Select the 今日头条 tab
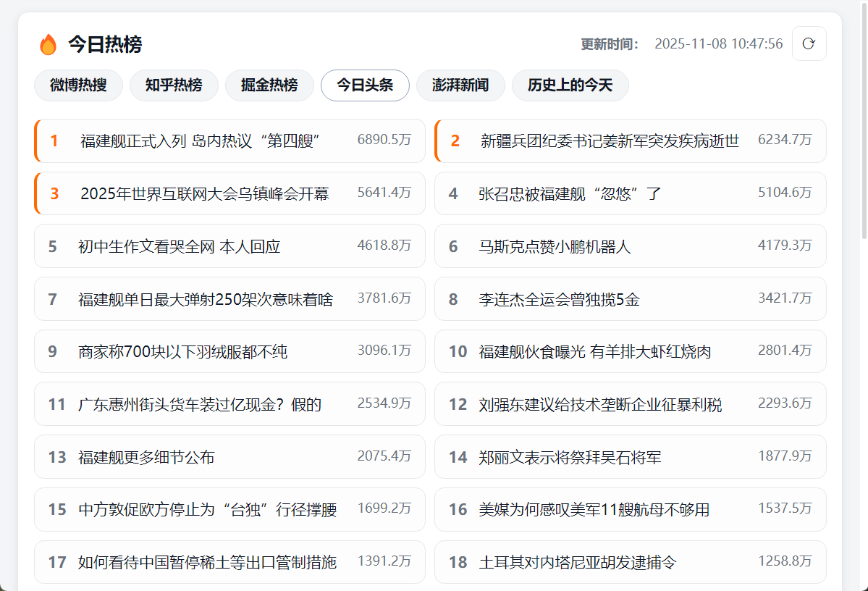The height and width of the screenshot is (591, 868). point(365,85)
